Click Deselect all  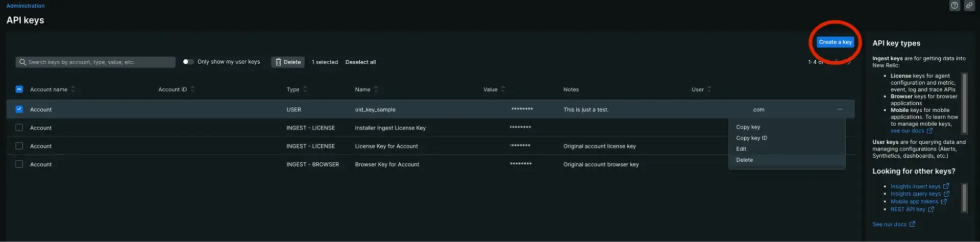pyautogui.click(x=360, y=62)
